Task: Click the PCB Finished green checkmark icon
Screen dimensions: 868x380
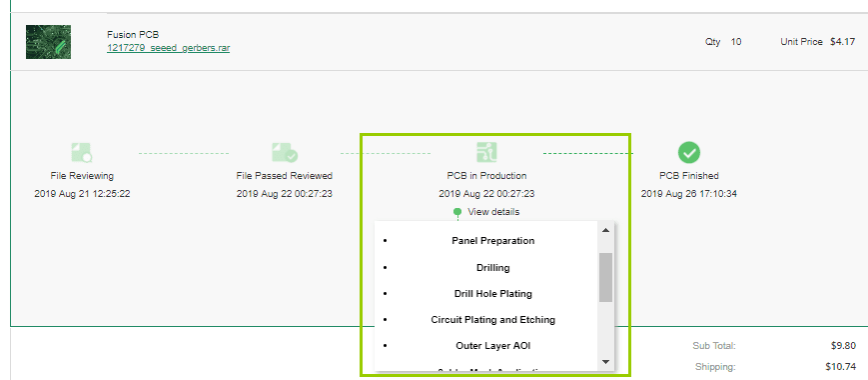Action: [x=688, y=152]
